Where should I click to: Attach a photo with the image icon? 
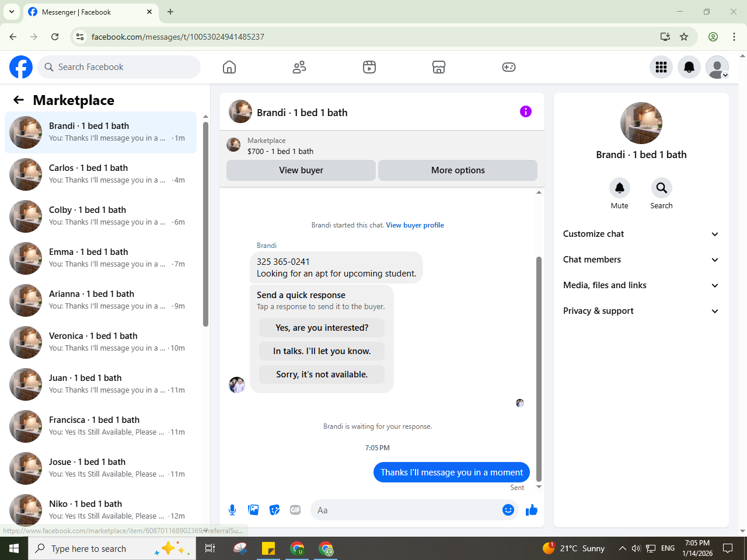tap(253, 510)
